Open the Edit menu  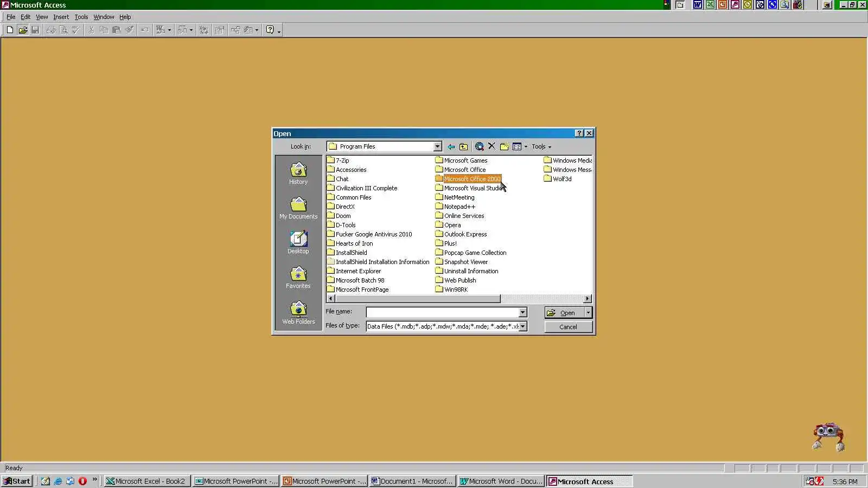click(25, 17)
